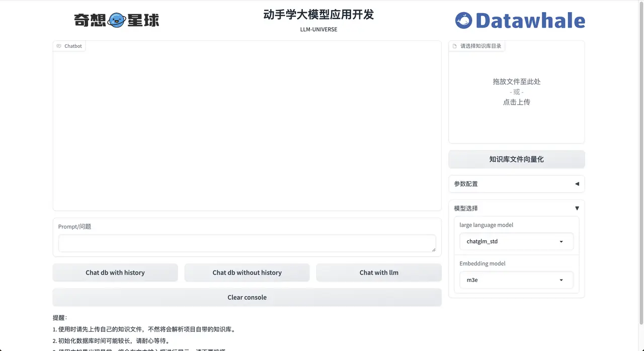Open the large language model dropdown
The width and height of the screenshot is (644, 351).
point(516,241)
